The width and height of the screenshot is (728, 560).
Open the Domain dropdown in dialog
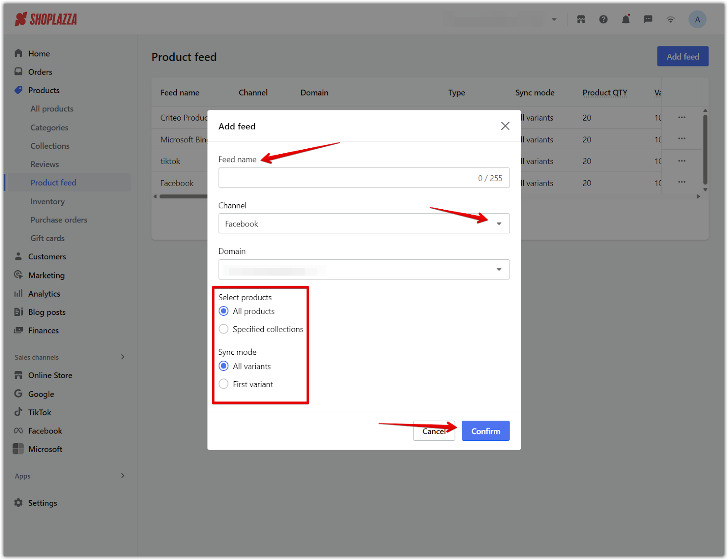(x=364, y=269)
